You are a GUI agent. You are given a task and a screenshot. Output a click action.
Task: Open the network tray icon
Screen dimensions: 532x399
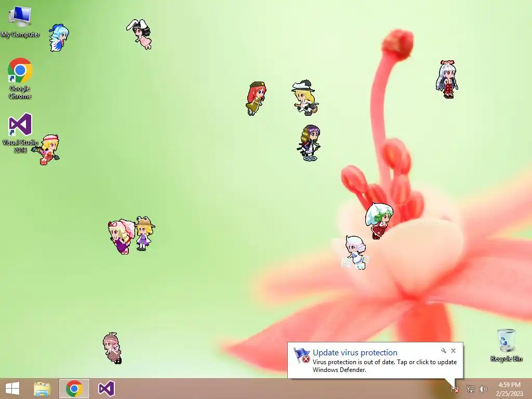(x=470, y=389)
